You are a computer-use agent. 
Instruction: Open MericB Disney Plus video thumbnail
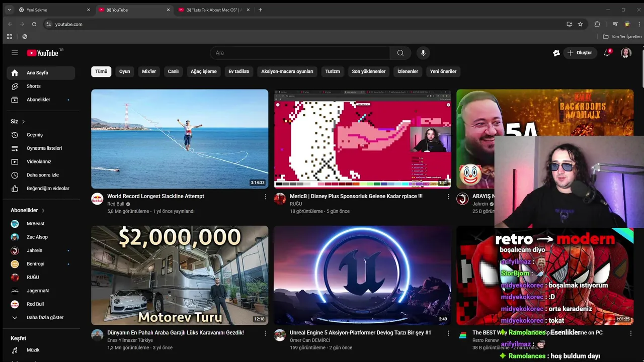tap(362, 139)
